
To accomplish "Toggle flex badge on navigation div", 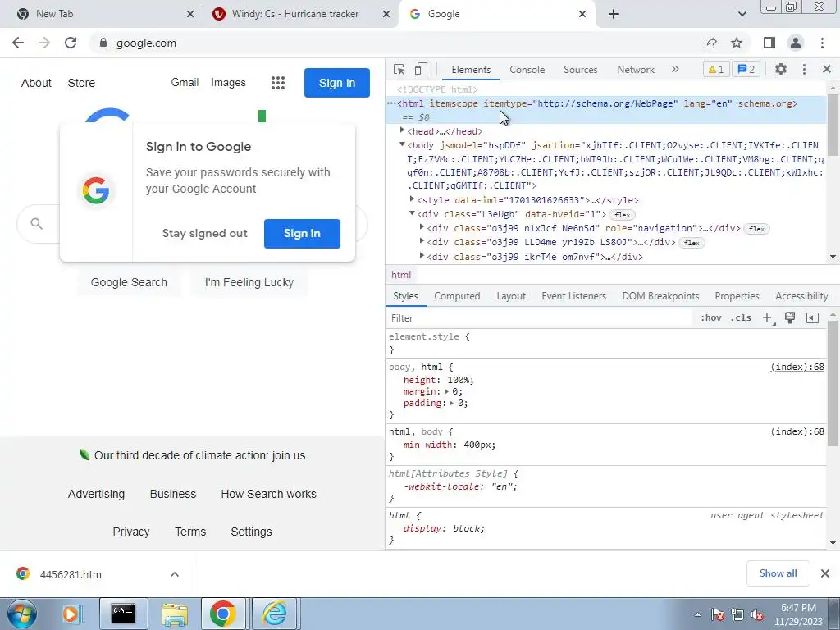I will (756, 229).
